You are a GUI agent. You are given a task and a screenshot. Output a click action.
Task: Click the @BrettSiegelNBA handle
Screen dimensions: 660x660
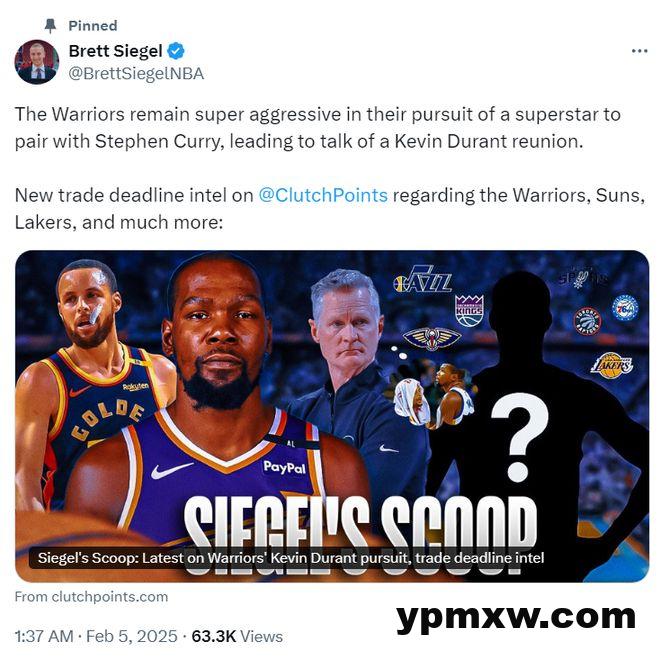click(136, 74)
